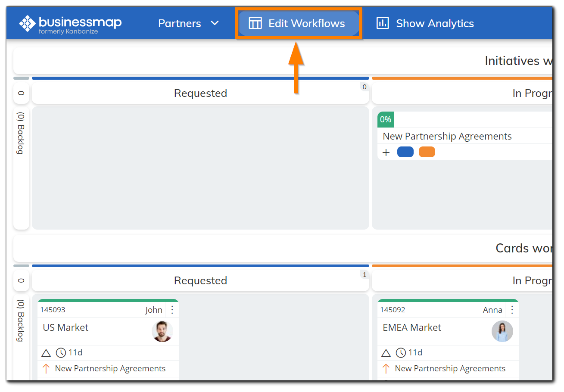Click Anna's avatar on the EMEA Market card

(x=502, y=331)
